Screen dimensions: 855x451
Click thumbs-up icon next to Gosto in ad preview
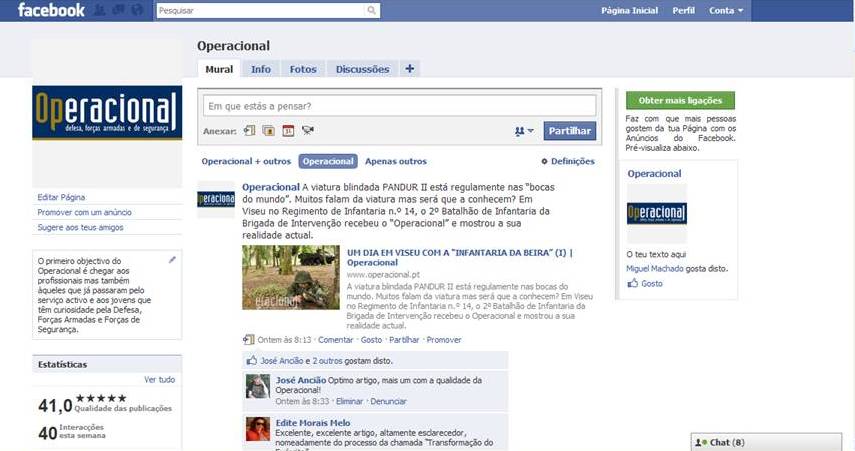pos(633,283)
